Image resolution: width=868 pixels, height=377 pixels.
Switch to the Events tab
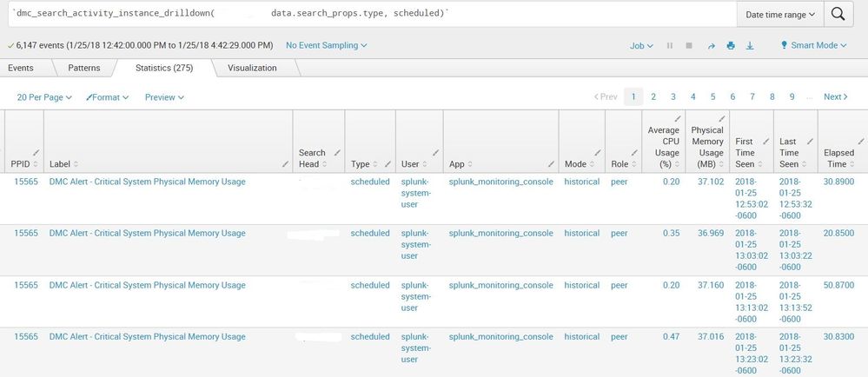point(22,68)
